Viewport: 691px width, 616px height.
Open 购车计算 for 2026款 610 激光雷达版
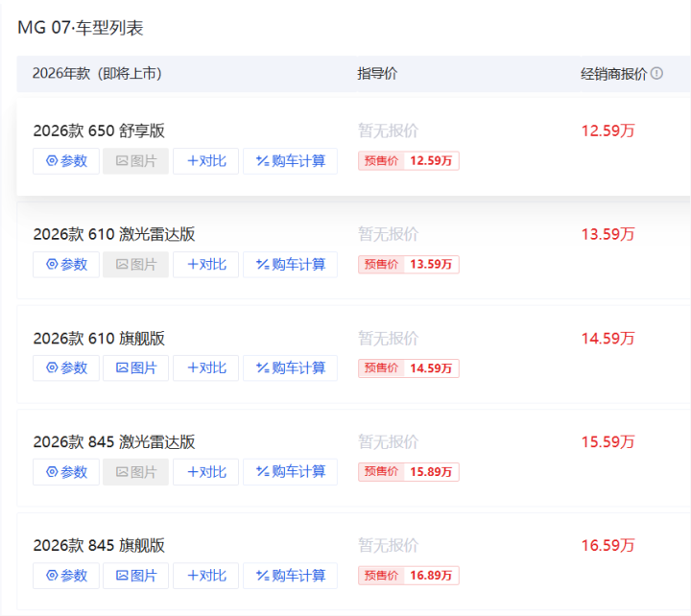point(290,265)
